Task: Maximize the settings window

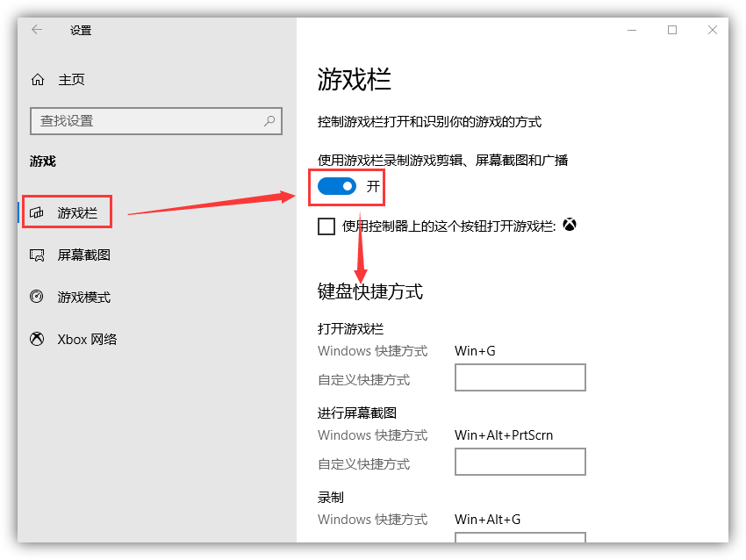Action: (x=671, y=29)
